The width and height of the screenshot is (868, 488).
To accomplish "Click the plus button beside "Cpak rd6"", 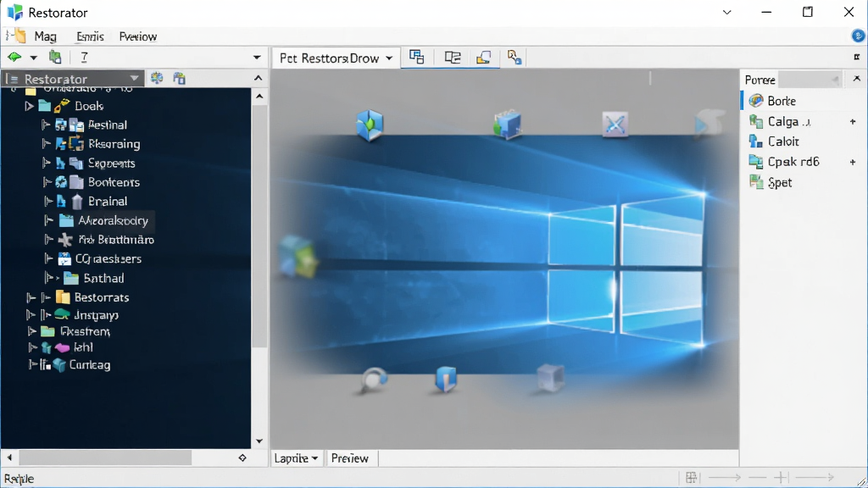I will pyautogui.click(x=853, y=162).
